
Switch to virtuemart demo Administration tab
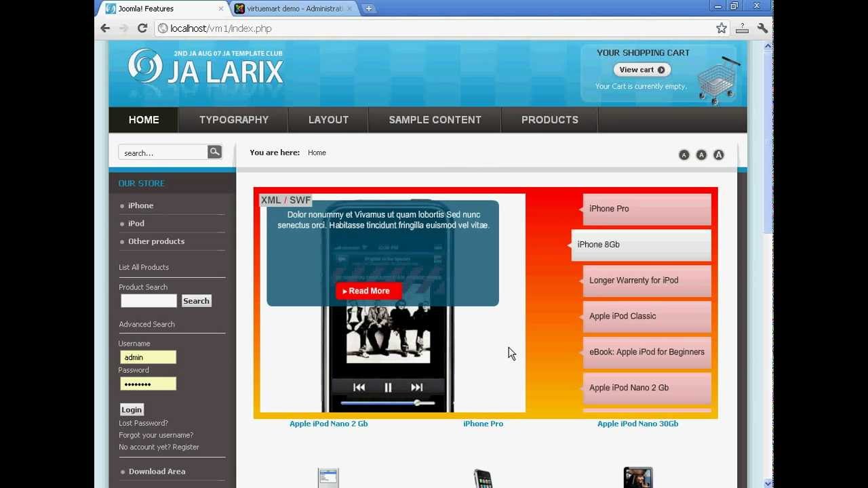coord(294,9)
